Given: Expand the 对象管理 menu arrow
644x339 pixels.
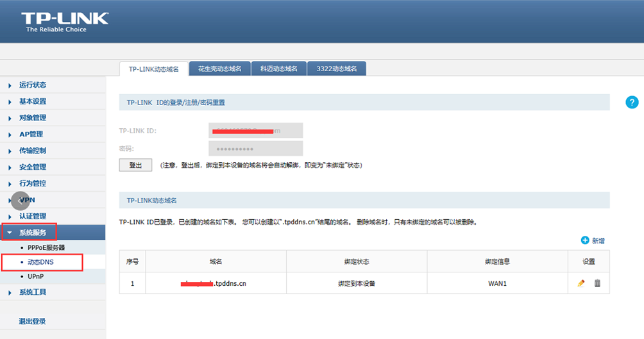Looking at the screenshot, I should point(10,118).
